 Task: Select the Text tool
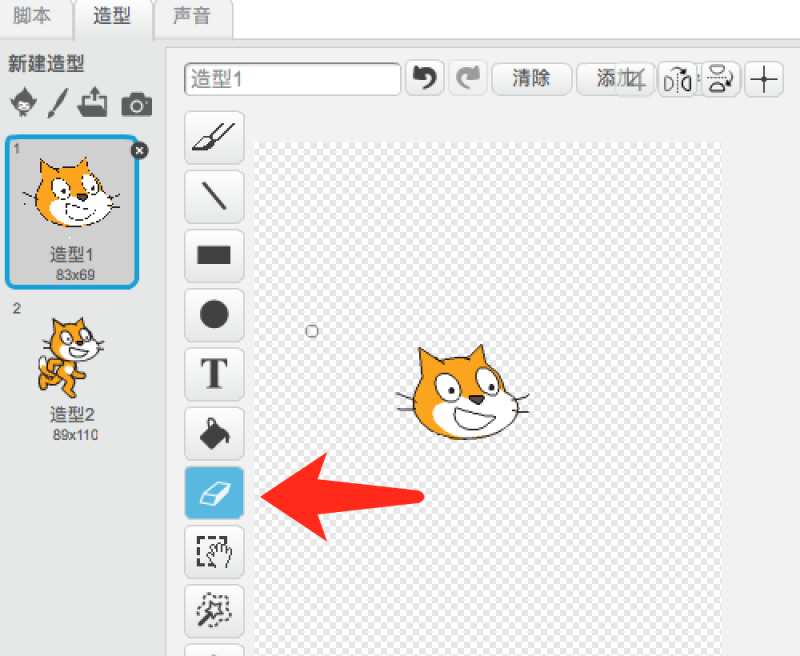click(214, 374)
